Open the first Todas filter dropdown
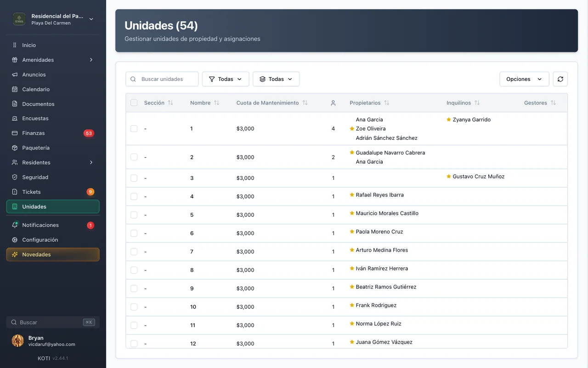 226,79
